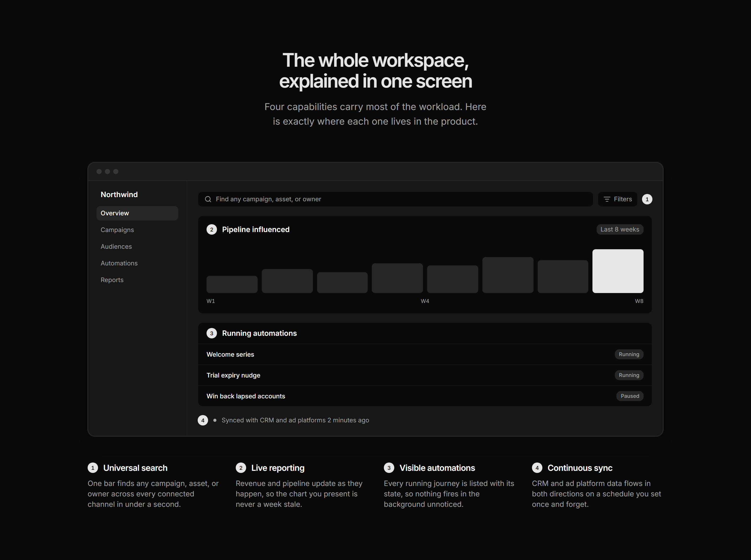Click the Continuous sync feature title
The image size is (751, 560).
(x=580, y=468)
